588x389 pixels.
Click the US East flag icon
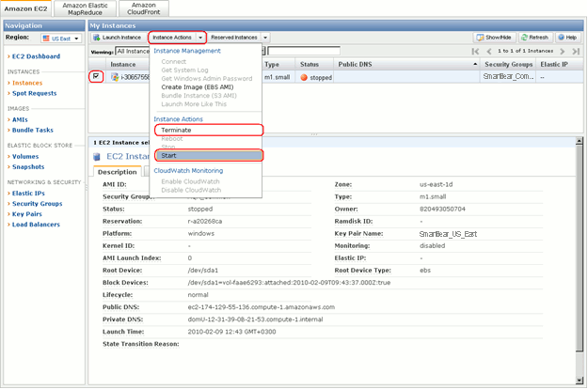pos(46,39)
